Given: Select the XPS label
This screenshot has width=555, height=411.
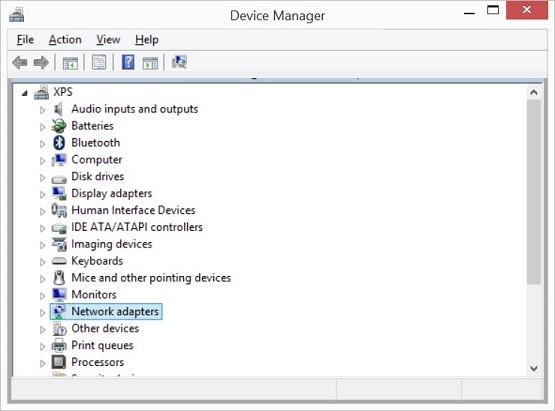Looking at the screenshot, I should click(63, 92).
